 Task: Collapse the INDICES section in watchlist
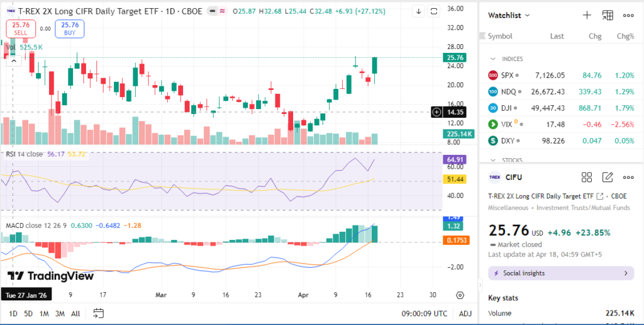tap(493, 59)
